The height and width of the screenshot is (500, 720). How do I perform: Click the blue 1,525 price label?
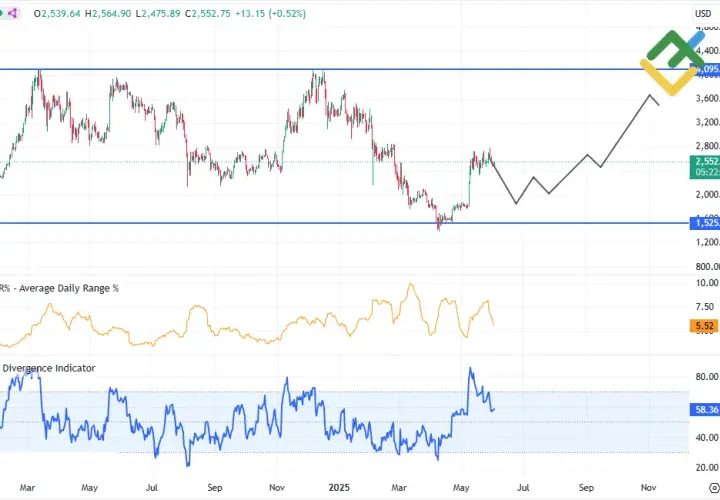tap(705, 223)
